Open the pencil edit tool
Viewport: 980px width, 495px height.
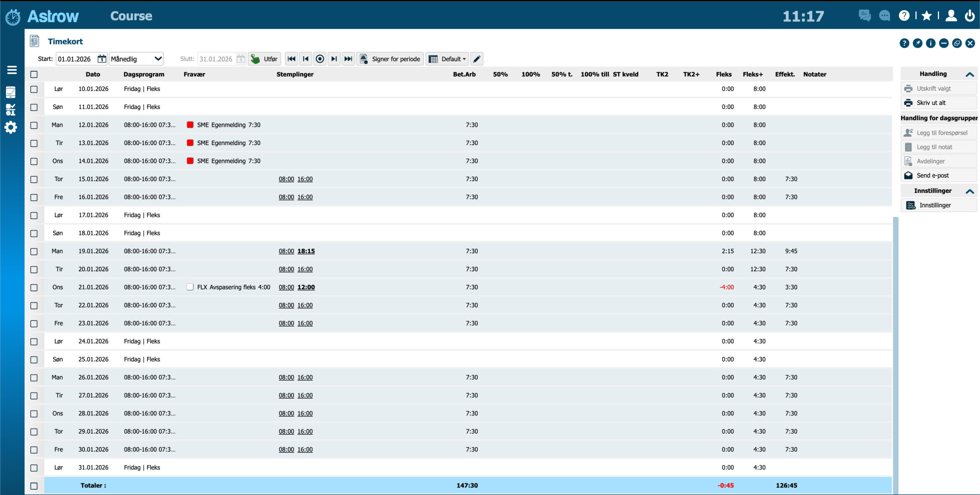477,59
